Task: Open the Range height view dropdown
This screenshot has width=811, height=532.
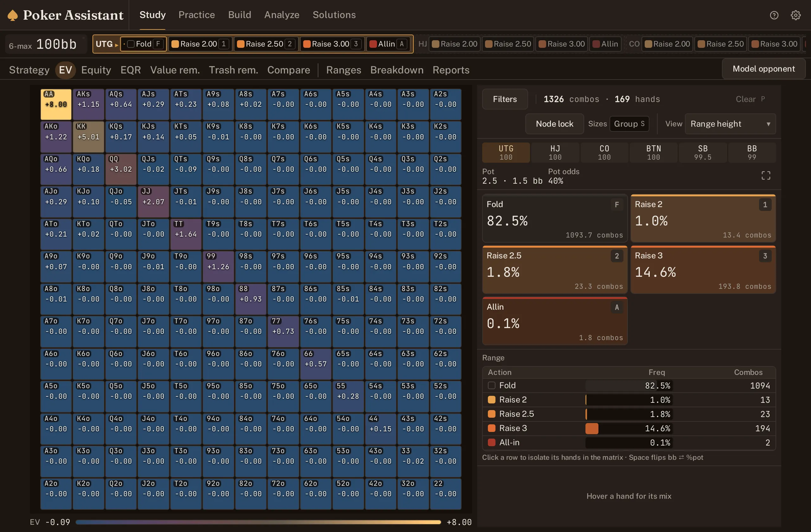Action: 730,123
